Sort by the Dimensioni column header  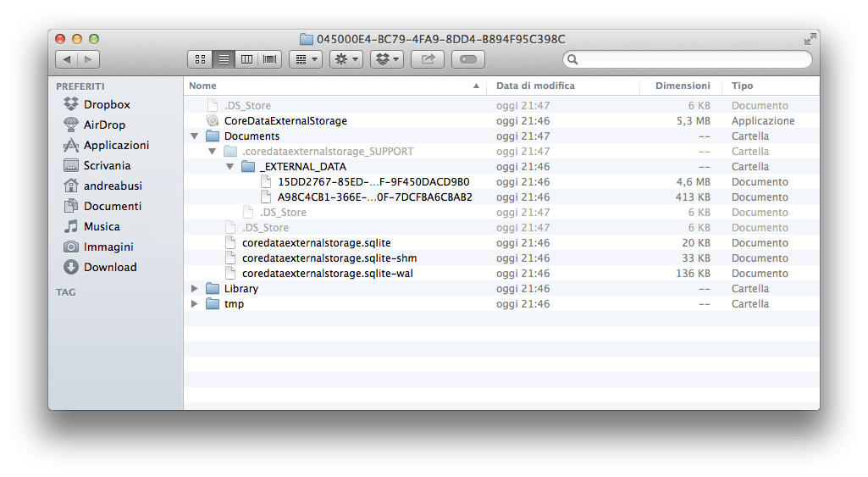[681, 86]
